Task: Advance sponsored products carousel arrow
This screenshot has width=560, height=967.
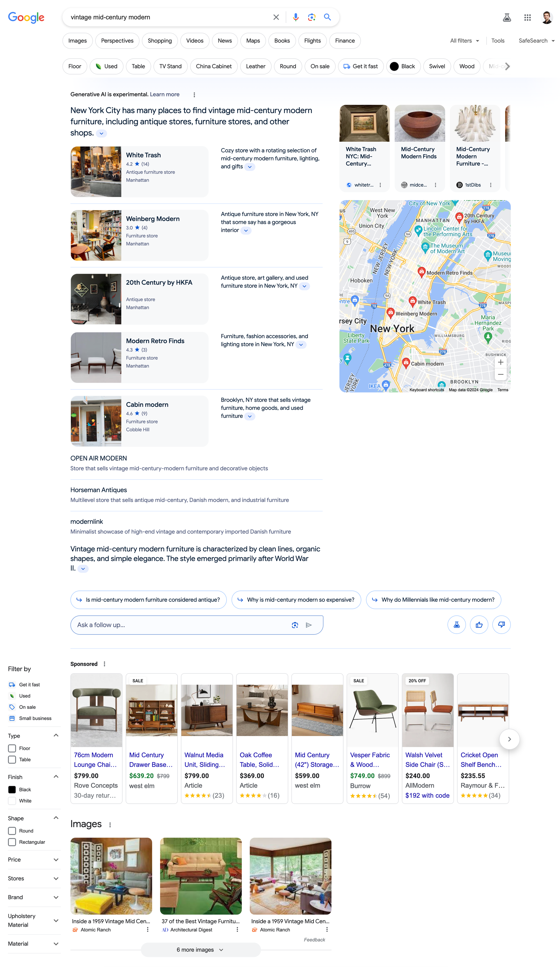Action: (509, 740)
